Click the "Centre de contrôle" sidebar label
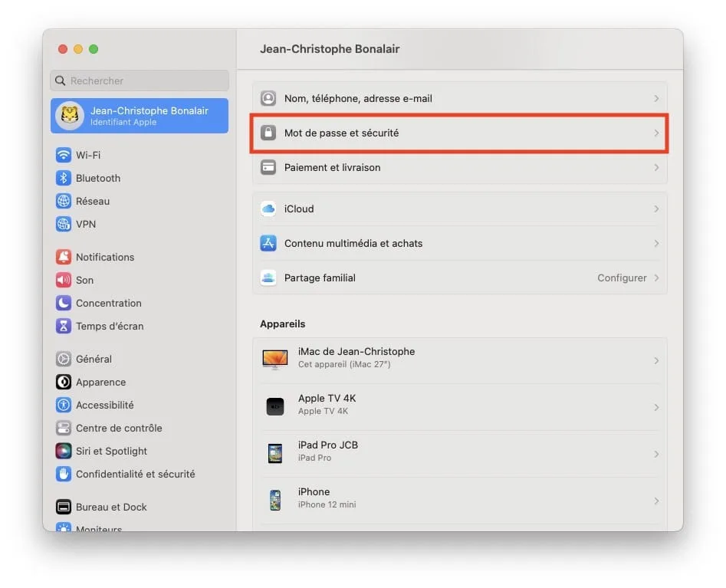The image size is (726, 588). (x=119, y=428)
